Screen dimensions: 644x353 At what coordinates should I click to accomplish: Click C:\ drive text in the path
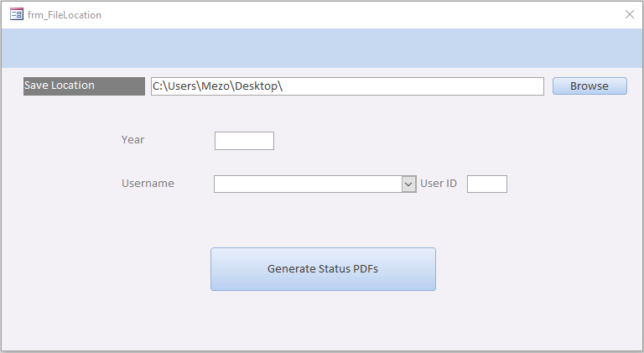pyautogui.click(x=158, y=86)
